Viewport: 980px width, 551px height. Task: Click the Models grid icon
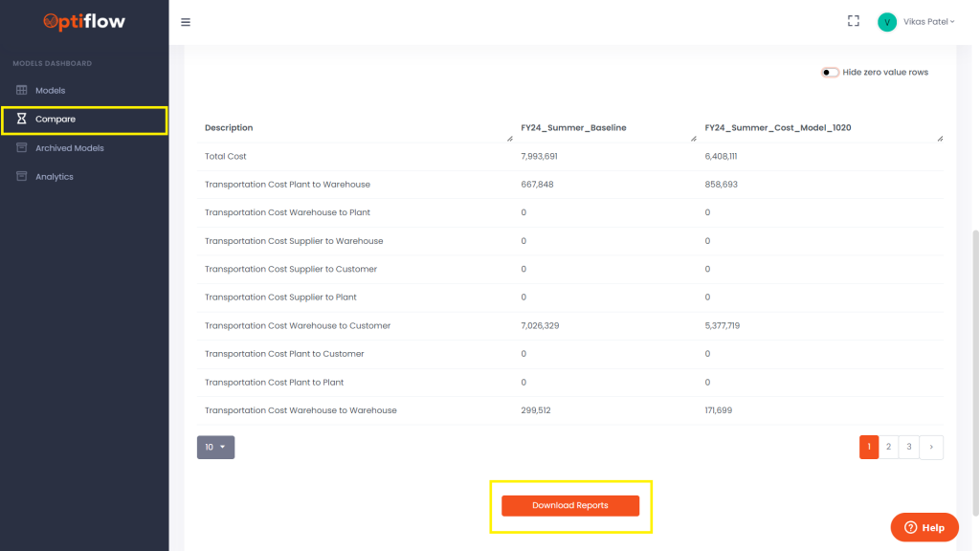22,91
